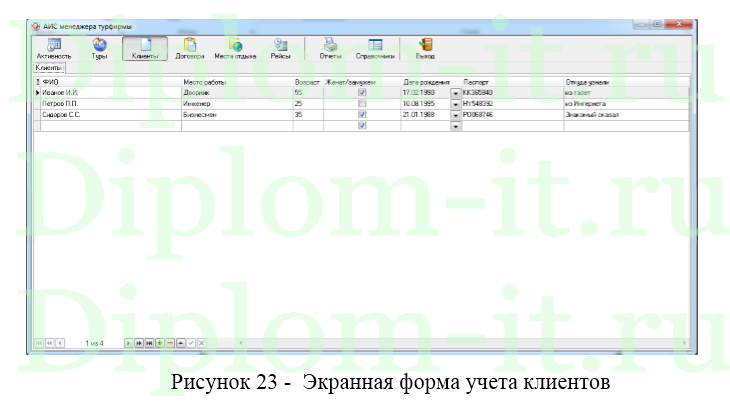Open date dropdown for 17.02.1990
This screenshot has width=730, height=411.
pos(456,93)
